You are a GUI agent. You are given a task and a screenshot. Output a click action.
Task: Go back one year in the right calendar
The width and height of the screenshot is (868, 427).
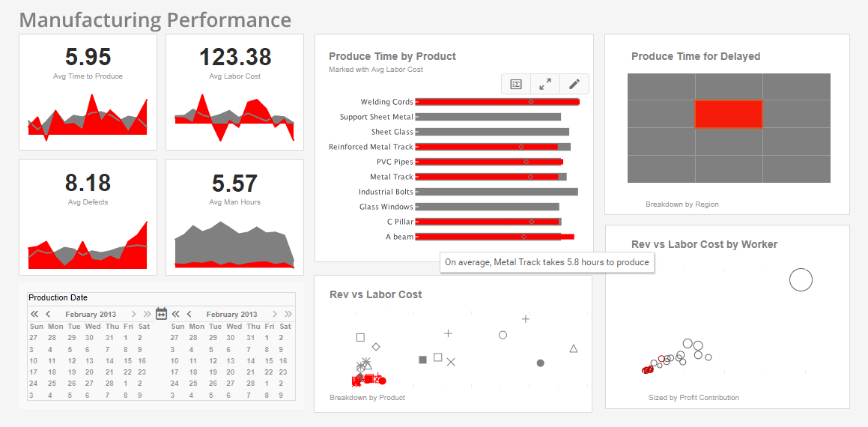click(x=175, y=314)
